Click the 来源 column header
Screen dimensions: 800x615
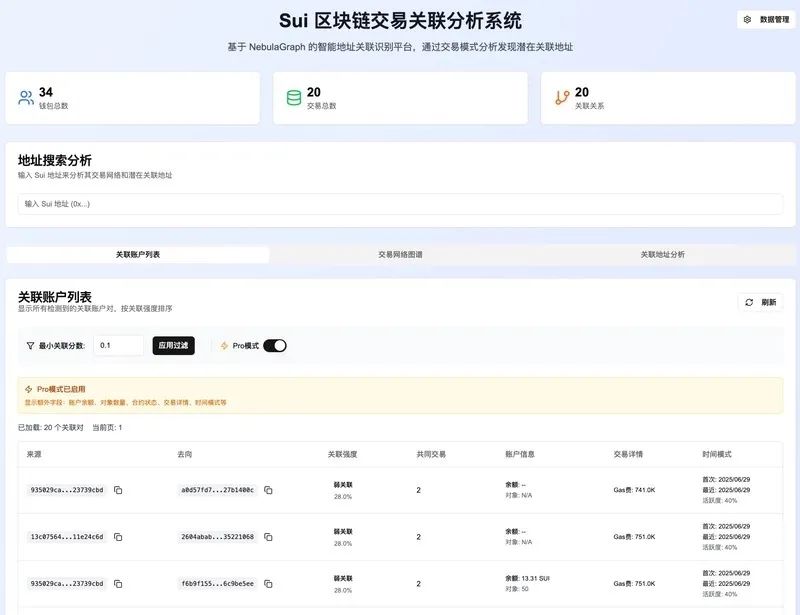(34, 454)
